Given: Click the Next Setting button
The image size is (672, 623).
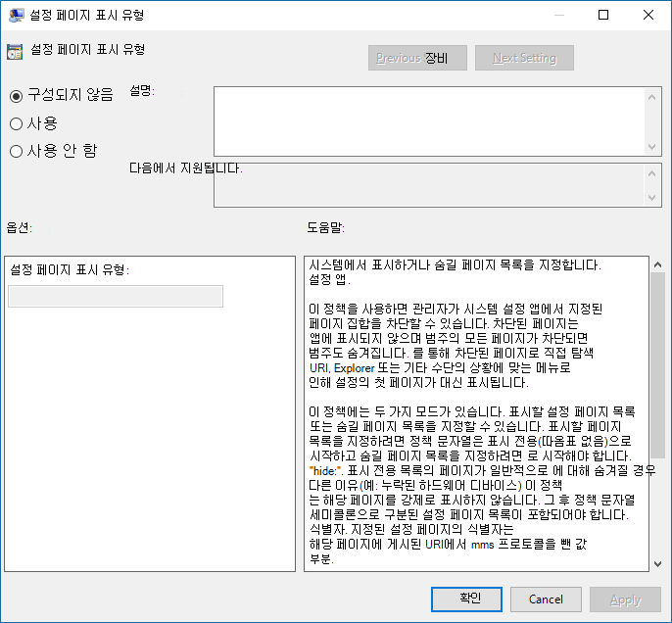Looking at the screenshot, I should pyautogui.click(x=524, y=58).
